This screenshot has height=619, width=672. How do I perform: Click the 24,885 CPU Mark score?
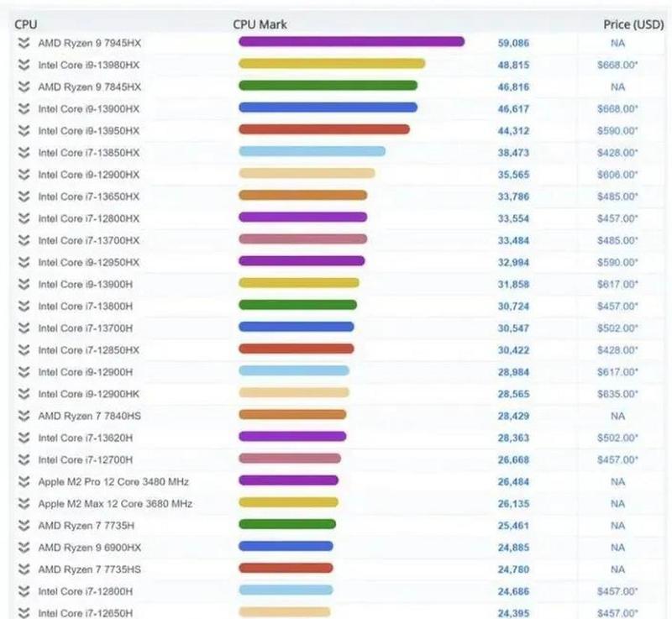click(x=513, y=548)
